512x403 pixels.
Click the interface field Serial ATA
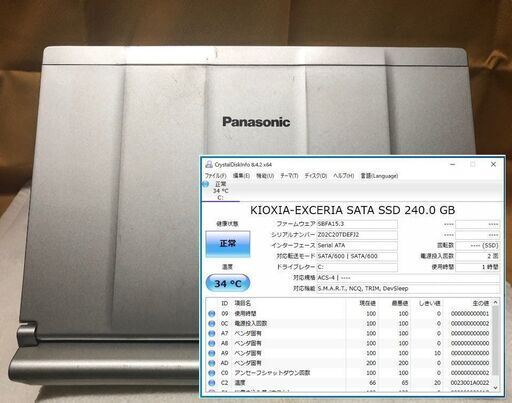[357, 245]
